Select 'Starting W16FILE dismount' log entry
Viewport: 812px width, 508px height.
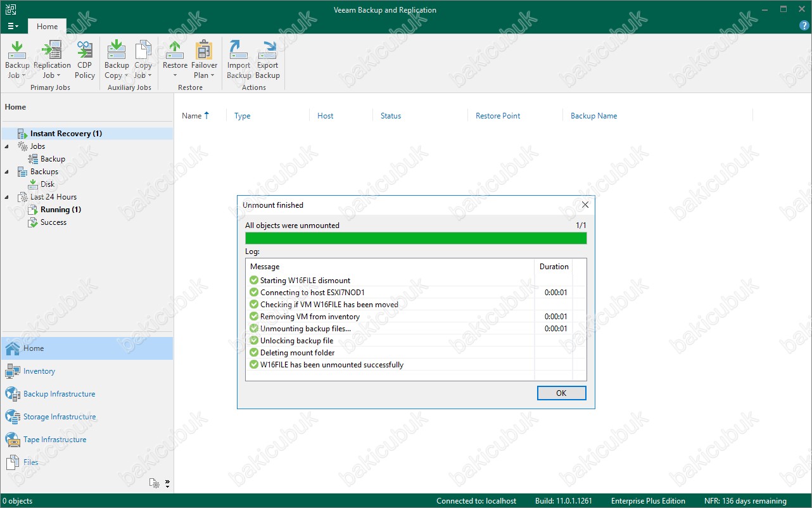[416, 281]
